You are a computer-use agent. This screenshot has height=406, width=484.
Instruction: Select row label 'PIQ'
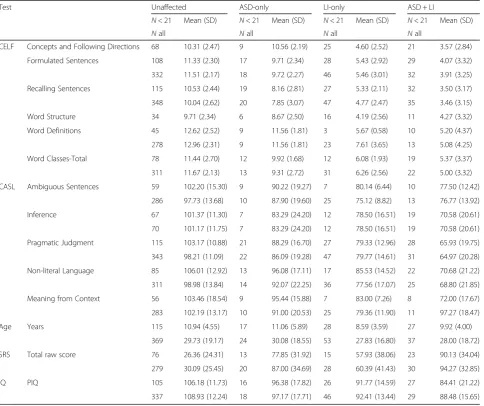coord(32,383)
